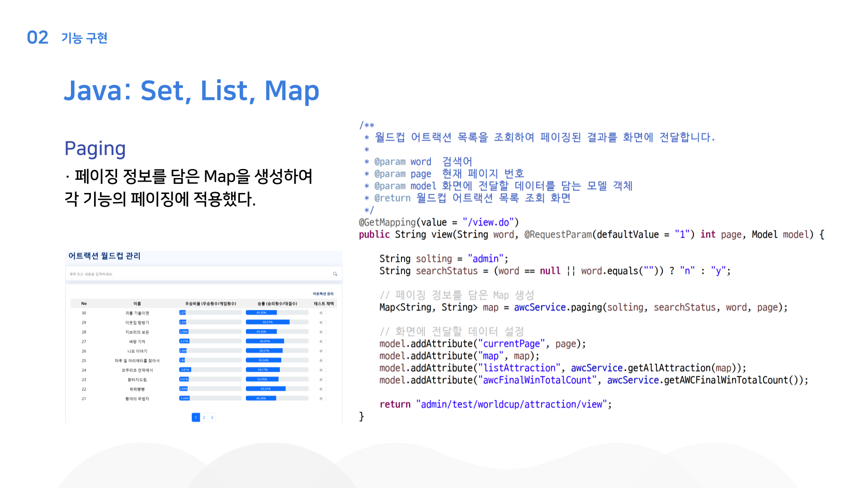
Task: Click win-rate bar showing 69.57%
Action: click(x=277, y=322)
